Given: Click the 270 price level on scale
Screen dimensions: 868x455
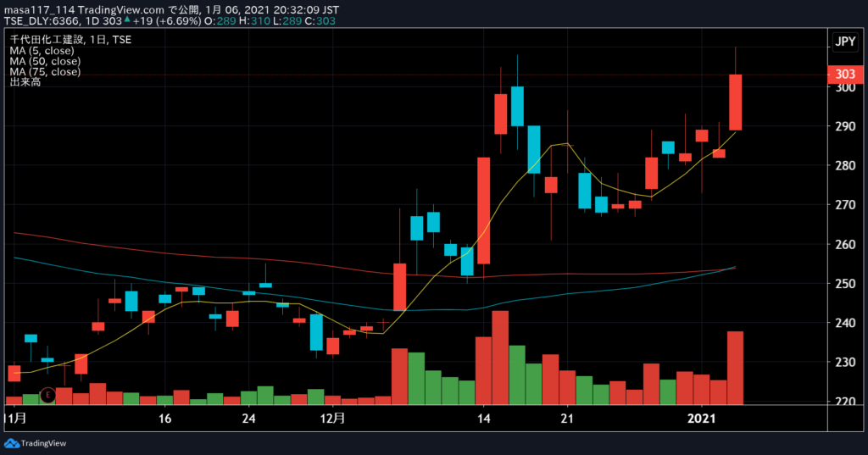Looking at the screenshot, I should (845, 205).
